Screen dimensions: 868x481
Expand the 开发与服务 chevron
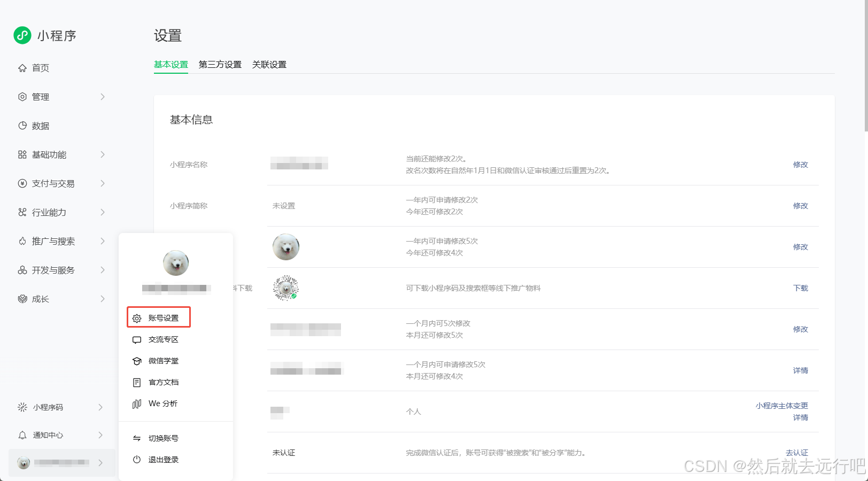[103, 270]
